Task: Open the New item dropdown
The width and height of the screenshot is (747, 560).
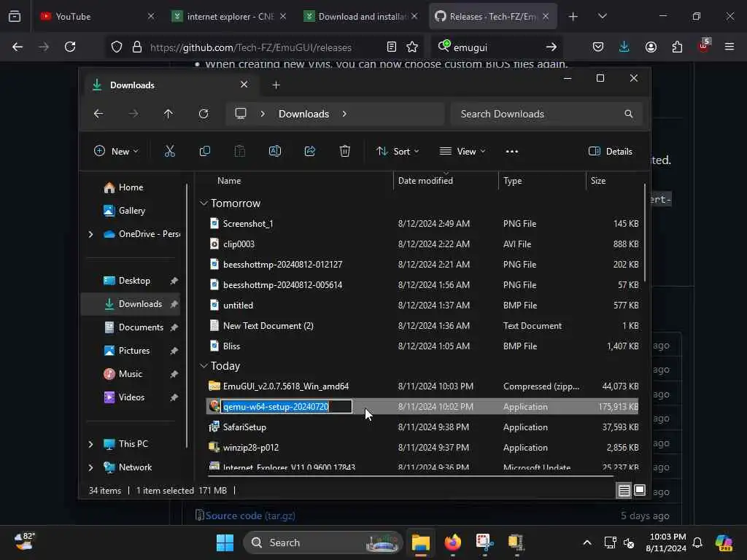Action: [x=116, y=152]
